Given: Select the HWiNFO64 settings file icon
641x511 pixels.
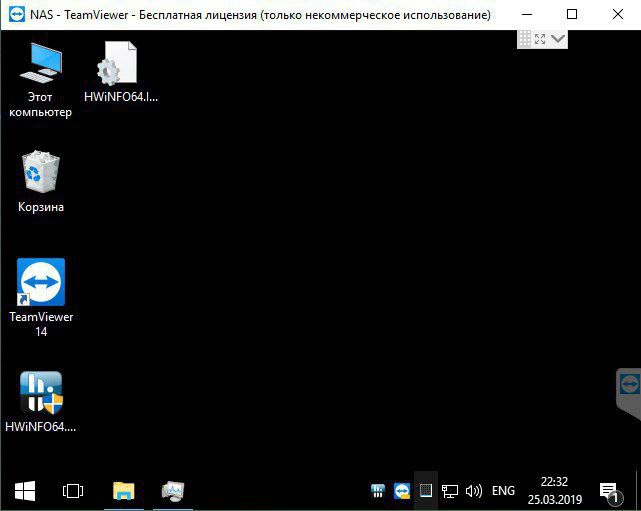Looking at the screenshot, I should pyautogui.click(x=121, y=72).
